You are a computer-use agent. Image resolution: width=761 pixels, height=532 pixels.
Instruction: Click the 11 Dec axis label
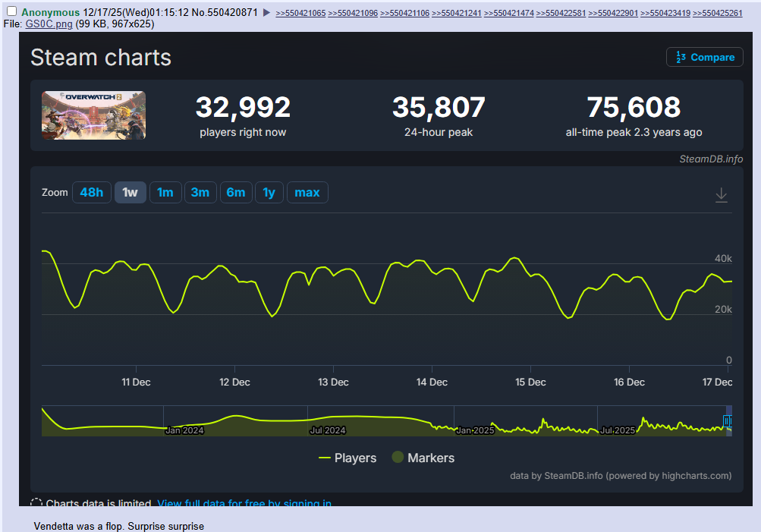tap(136, 382)
